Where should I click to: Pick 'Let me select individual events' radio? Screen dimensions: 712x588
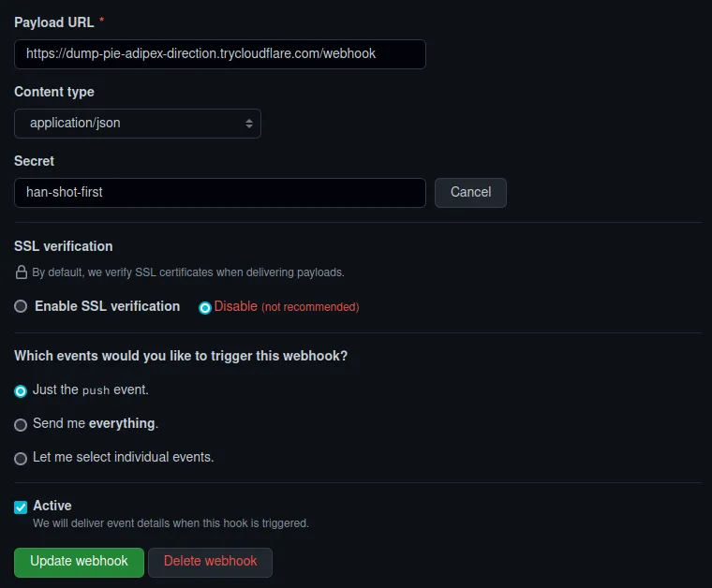[x=21, y=459]
